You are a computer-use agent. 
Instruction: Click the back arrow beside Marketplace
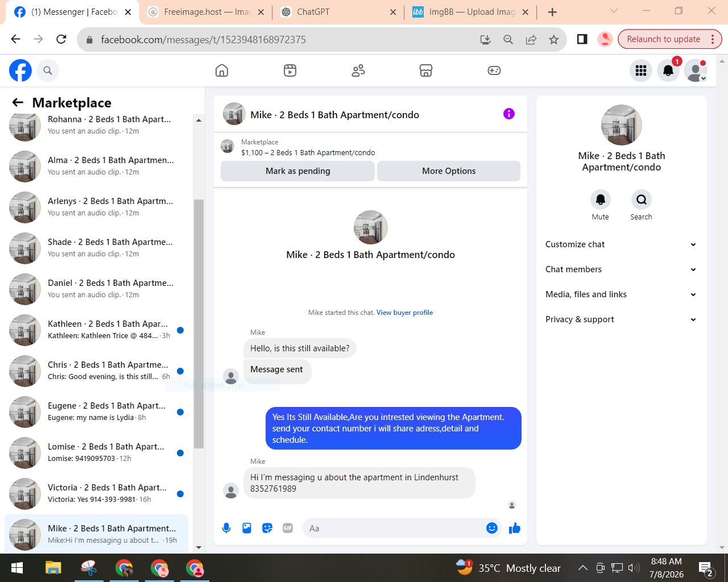pos(18,102)
